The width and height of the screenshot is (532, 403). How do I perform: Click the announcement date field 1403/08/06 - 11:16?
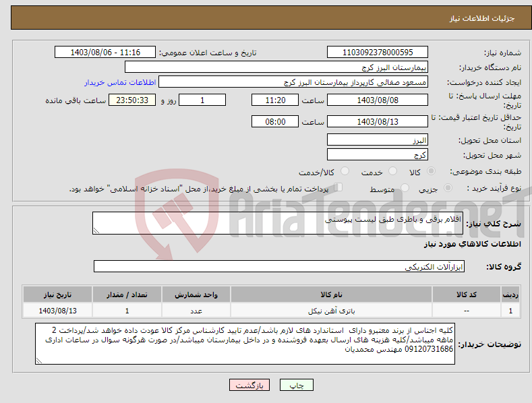[x=105, y=53]
